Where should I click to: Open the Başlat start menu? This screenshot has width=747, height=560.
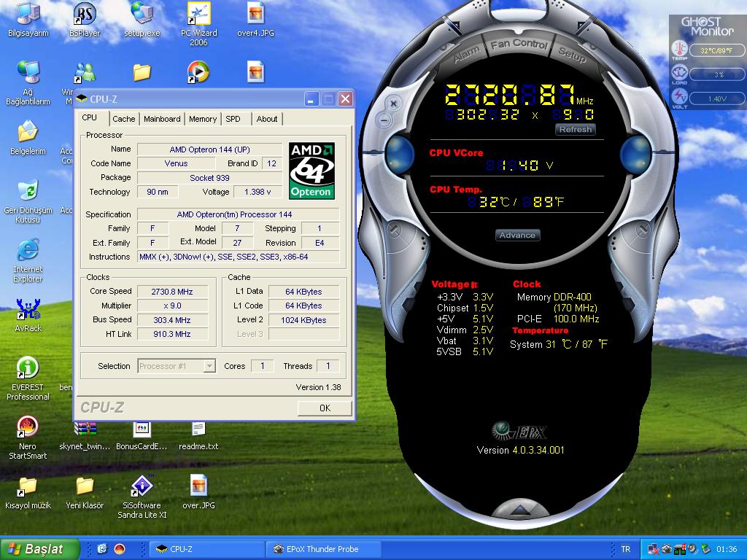point(36,549)
